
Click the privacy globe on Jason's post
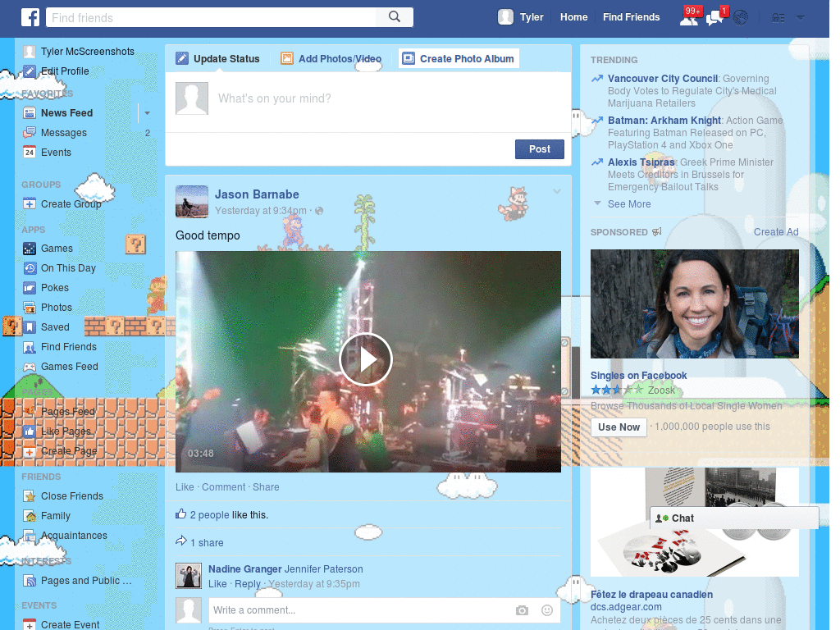point(318,210)
